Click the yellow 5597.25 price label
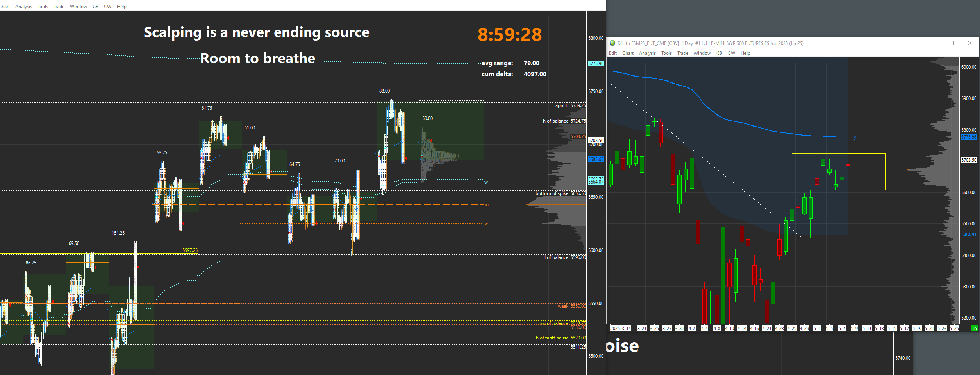This screenshot has width=980, height=375. (x=190, y=250)
